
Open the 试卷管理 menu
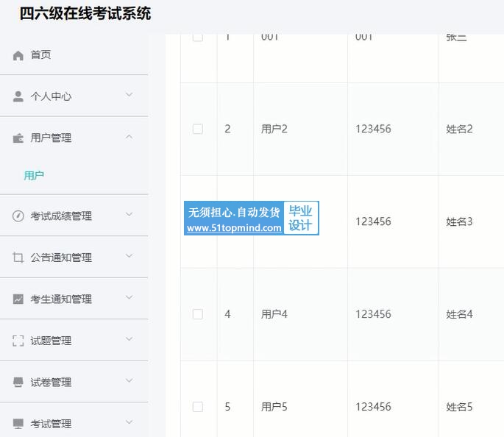click(74, 382)
